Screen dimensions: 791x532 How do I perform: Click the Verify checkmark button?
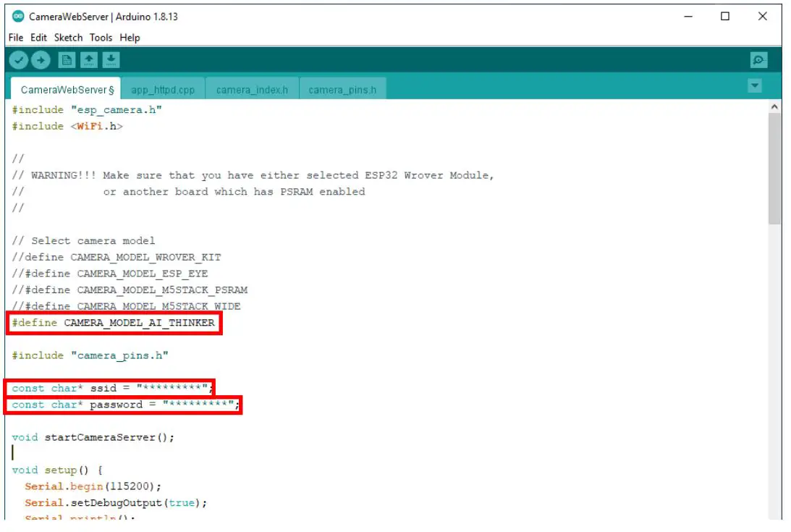(19, 61)
